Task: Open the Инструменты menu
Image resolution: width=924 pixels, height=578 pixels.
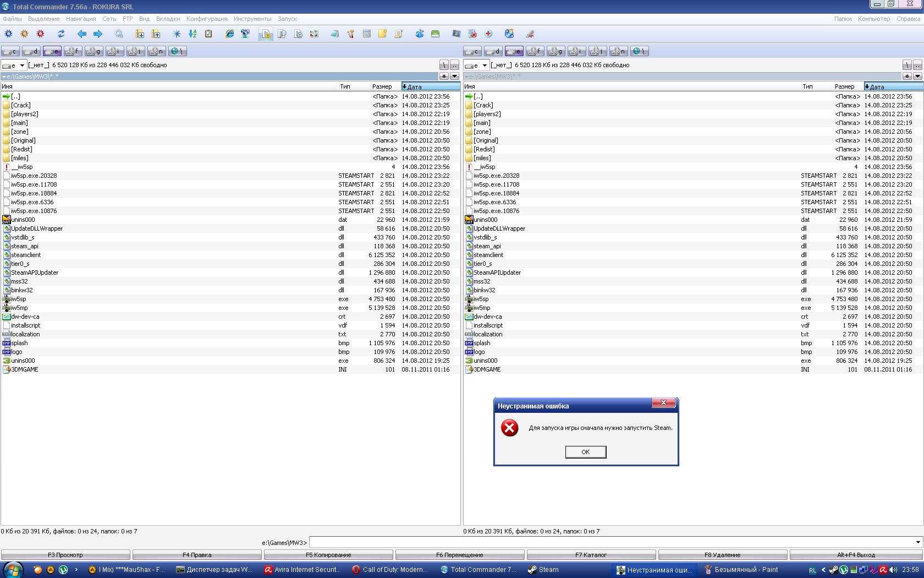Action: [252, 19]
